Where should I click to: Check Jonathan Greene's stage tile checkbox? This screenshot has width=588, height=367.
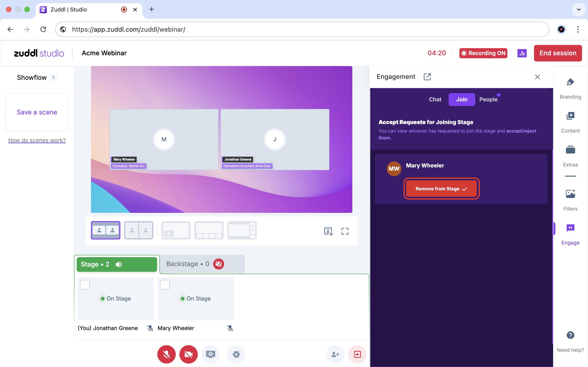pyautogui.click(x=85, y=284)
